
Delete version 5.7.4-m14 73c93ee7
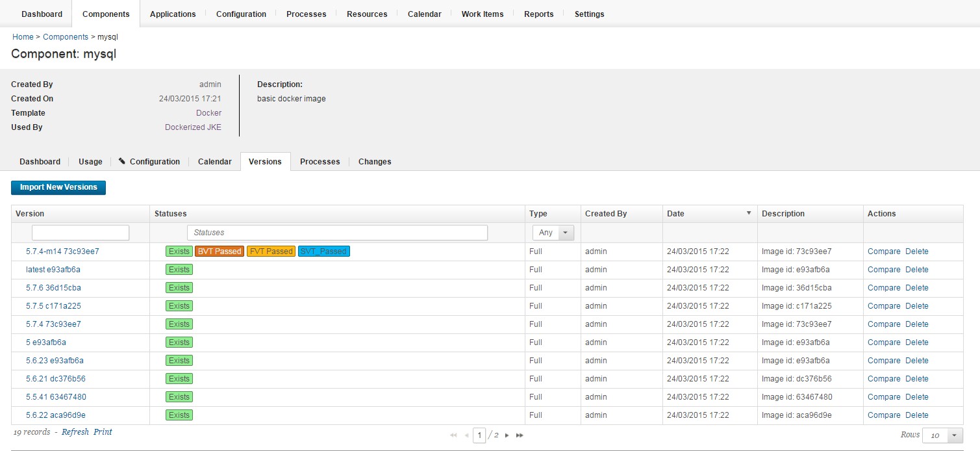[x=917, y=251]
